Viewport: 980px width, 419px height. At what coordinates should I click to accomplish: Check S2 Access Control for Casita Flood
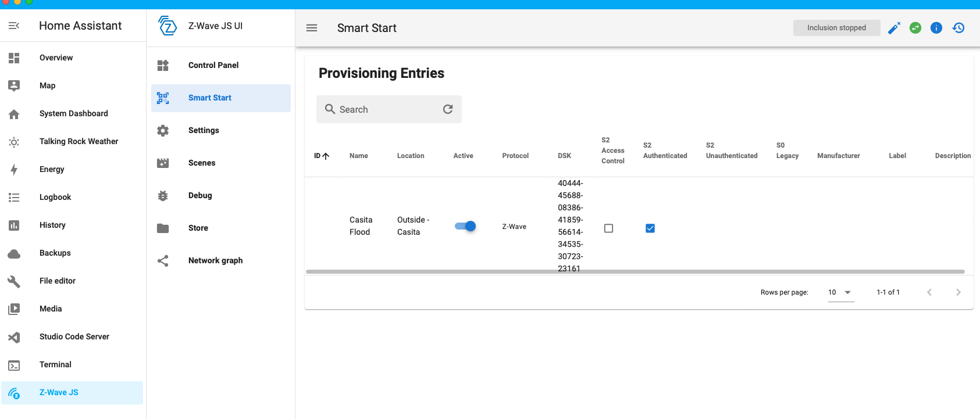(x=608, y=228)
